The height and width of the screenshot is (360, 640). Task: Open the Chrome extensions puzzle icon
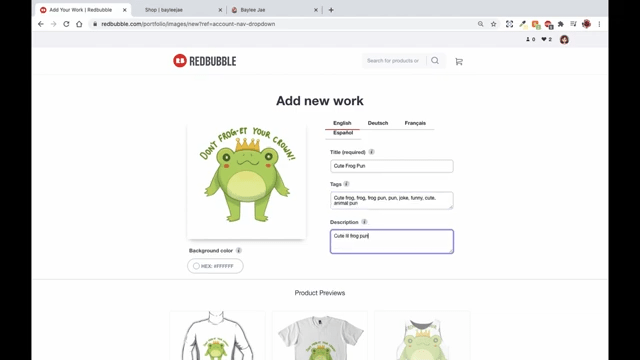pyautogui.click(x=561, y=24)
